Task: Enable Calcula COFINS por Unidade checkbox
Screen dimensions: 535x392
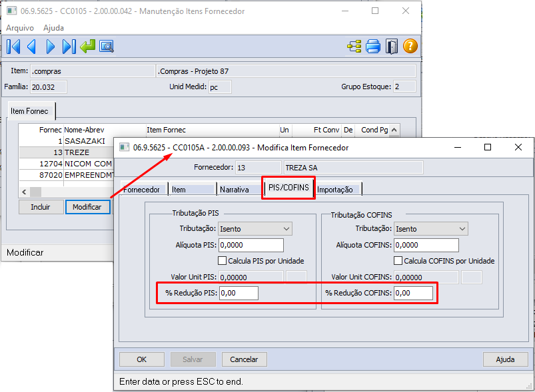Action: point(398,261)
